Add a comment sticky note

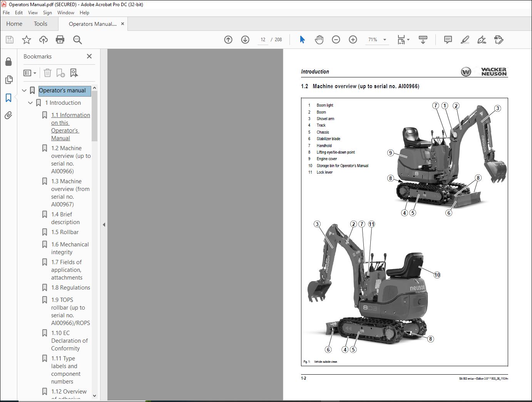(448, 40)
